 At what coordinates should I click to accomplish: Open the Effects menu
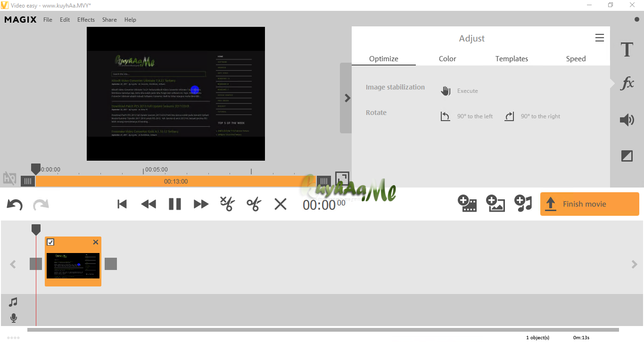[x=86, y=20]
